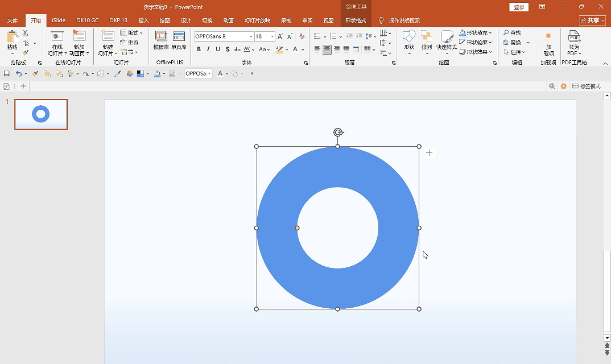Click the Cut scissors icon

click(x=26, y=33)
